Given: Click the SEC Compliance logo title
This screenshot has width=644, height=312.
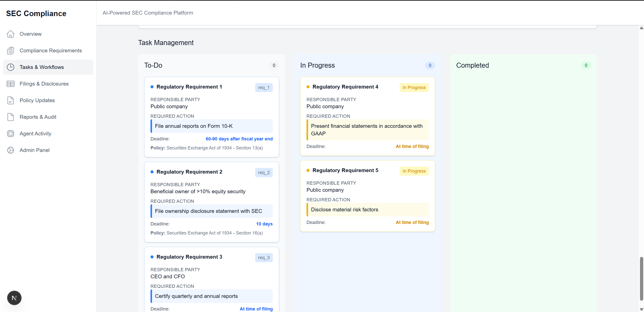Looking at the screenshot, I should (36, 13).
